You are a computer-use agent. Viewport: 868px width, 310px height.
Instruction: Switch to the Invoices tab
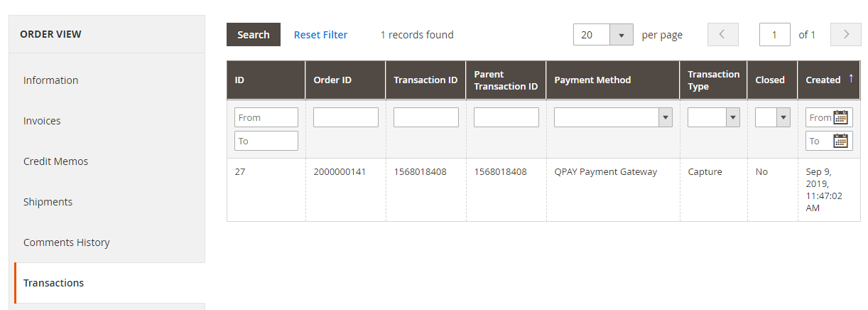pyautogui.click(x=42, y=121)
